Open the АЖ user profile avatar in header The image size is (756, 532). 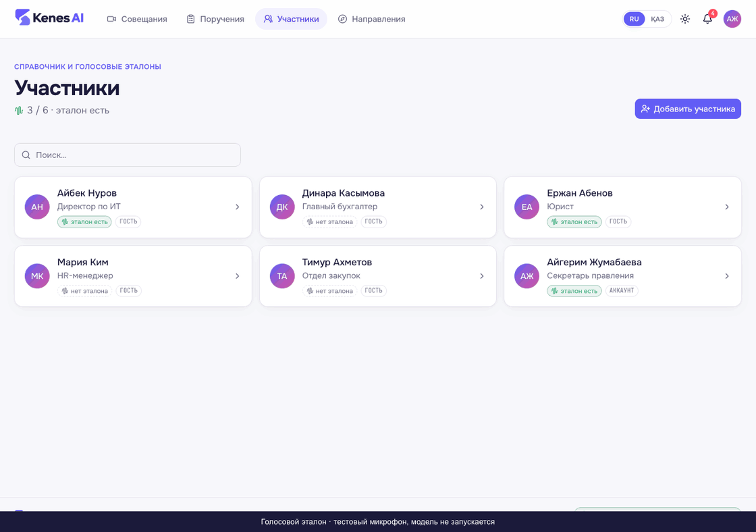click(732, 19)
